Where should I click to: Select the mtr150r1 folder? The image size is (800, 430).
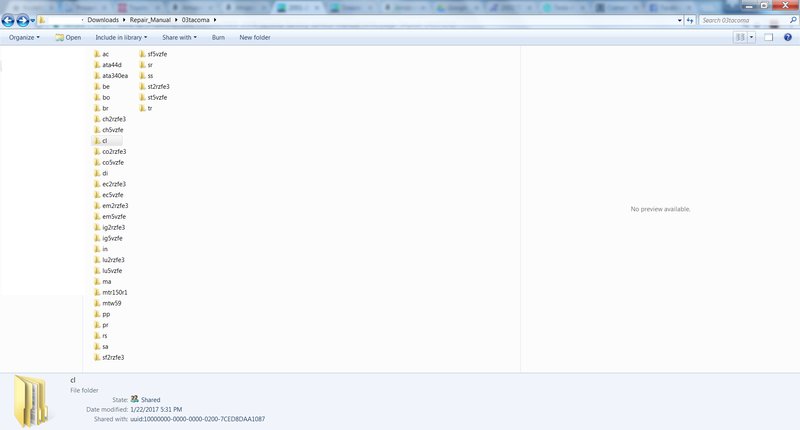[111, 292]
